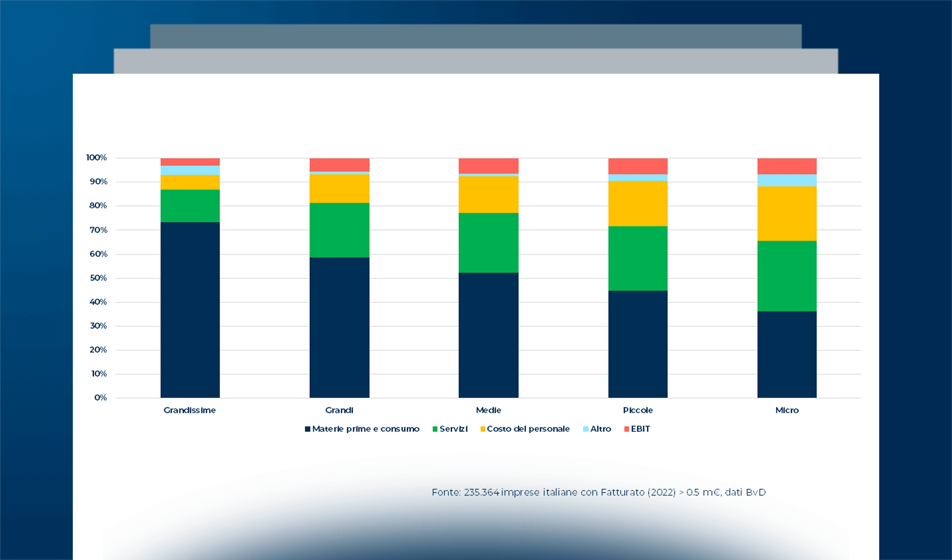952x560 pixels.
Task: Click the green Servizi legend swatch
Action: pos(435,429)
